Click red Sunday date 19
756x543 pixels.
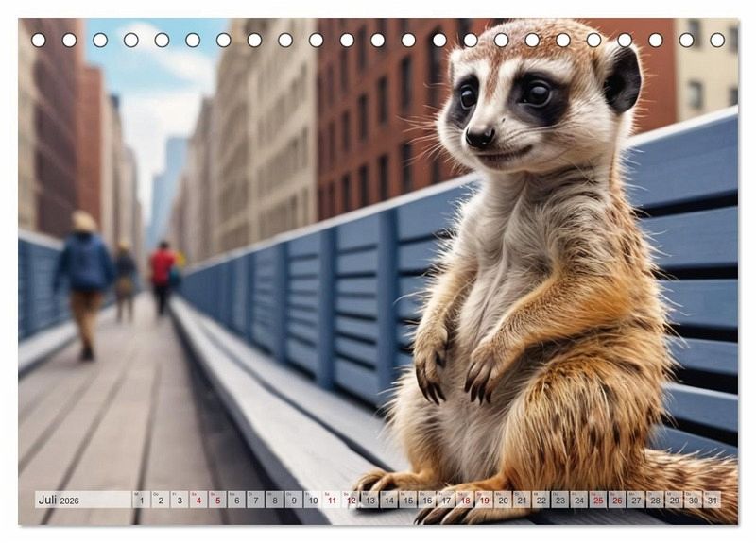click(x=484, y=501)
